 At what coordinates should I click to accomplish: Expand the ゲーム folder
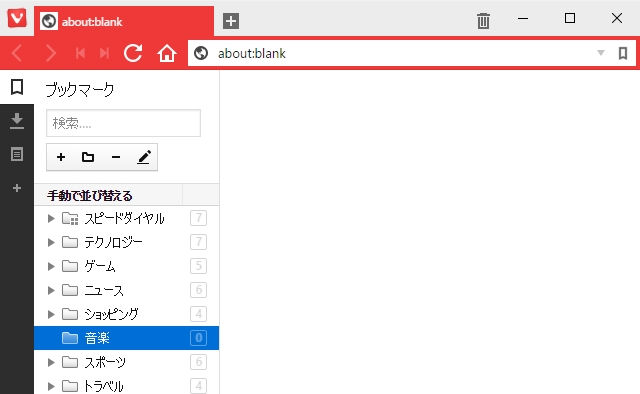point(51,266)
